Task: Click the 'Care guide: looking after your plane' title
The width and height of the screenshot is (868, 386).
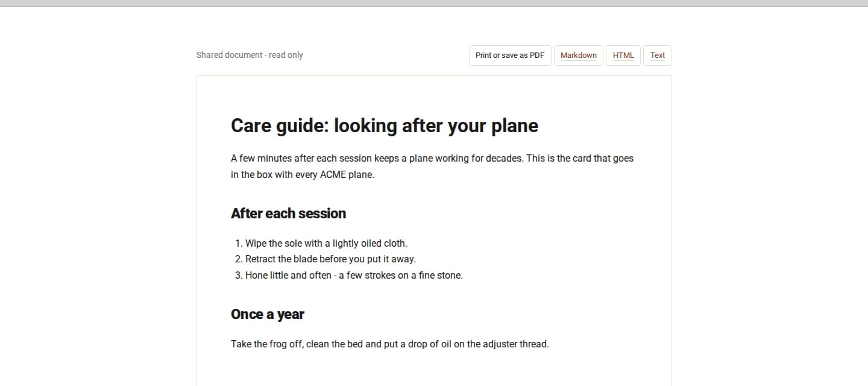Action: tap(385, 125)
